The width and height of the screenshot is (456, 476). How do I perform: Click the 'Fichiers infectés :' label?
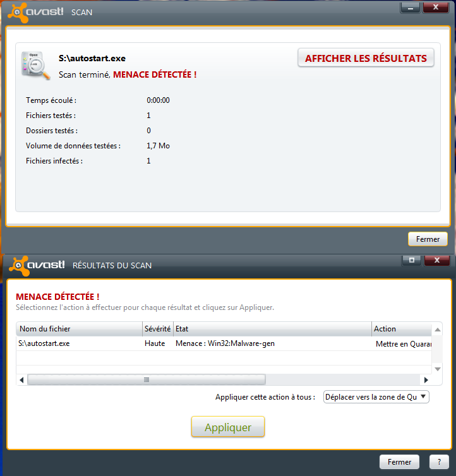pos(54,161)
